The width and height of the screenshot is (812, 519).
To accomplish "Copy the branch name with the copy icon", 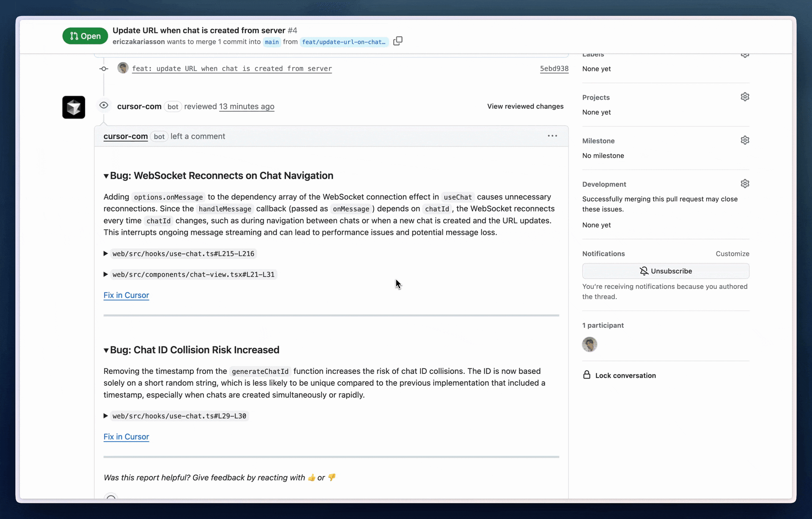I will [398, 41].
